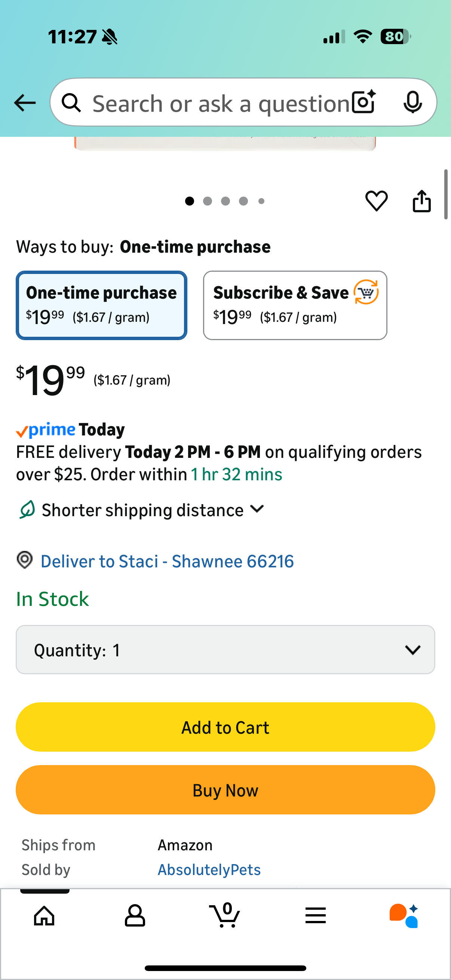
Task: Open the AbsolutelyPets seller link
Action: click(209, 870)
